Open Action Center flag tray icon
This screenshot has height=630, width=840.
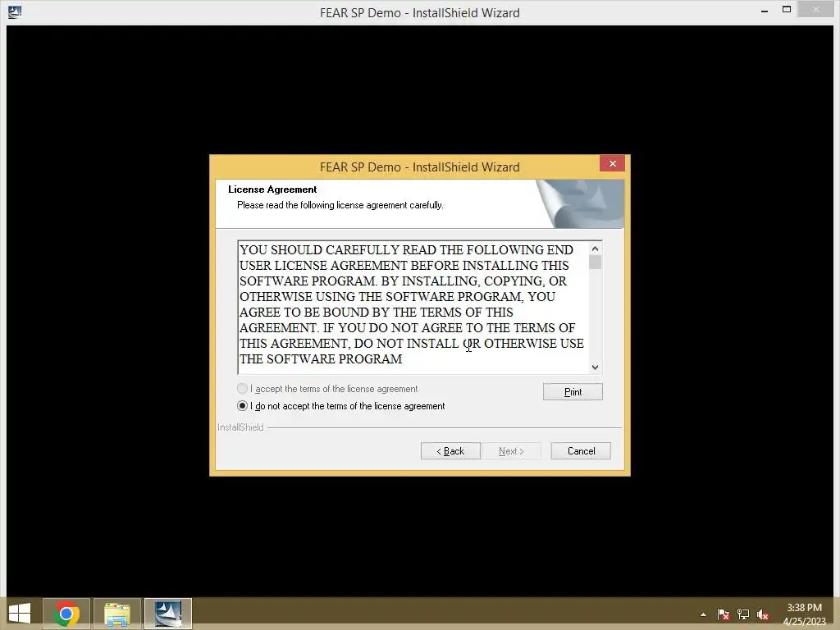pyautogui.click(x=723, y=614)
